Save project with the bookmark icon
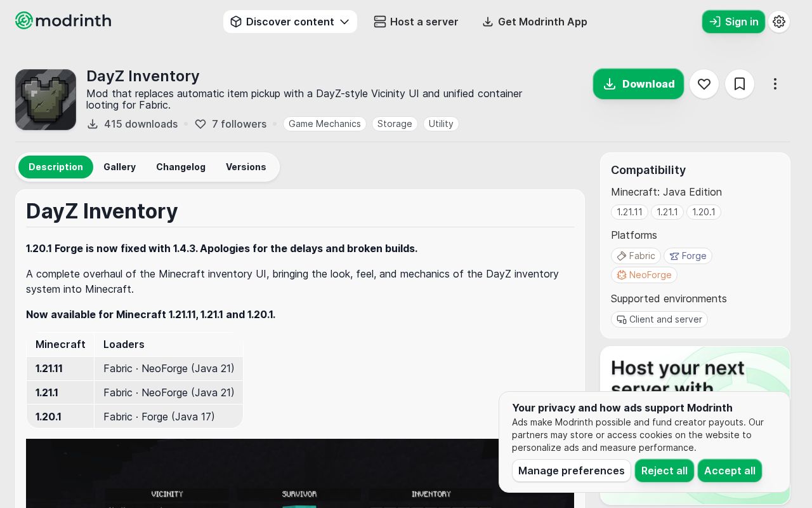The height and width of the screenshot is (508, 812). (x=740, y=84)
